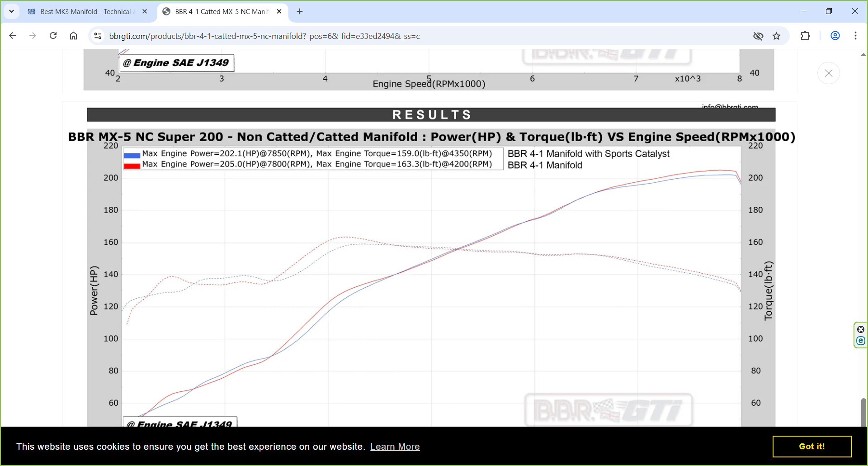Open tracking protection eye icon
The height and width of the screenshot is (466, 868).
click(x=758, y=36)
